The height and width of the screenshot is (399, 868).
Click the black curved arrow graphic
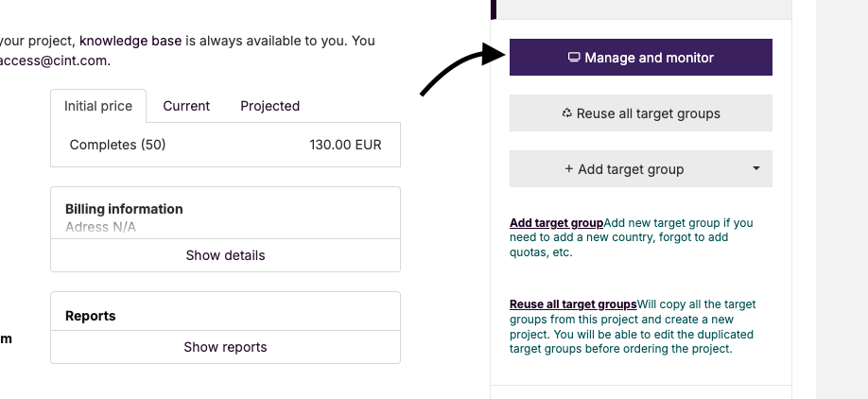pyautogui.click(x=462, y=70)
